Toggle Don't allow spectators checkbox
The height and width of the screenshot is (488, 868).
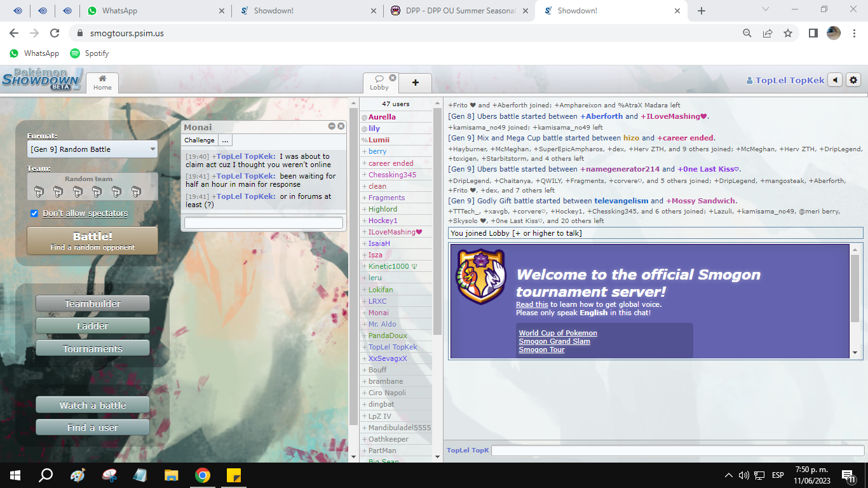coord(34,213)
